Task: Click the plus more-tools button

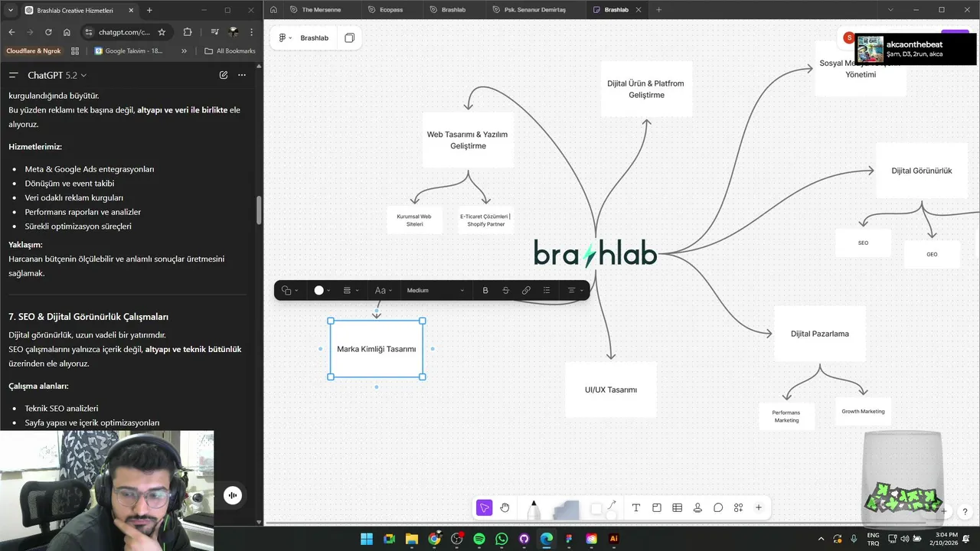Action: (x=759, y=507)
